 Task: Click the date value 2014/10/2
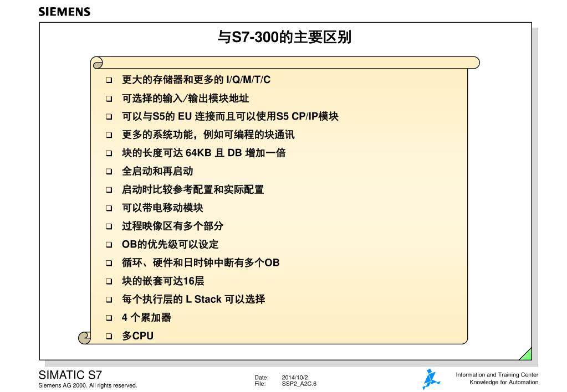point(295,378)
